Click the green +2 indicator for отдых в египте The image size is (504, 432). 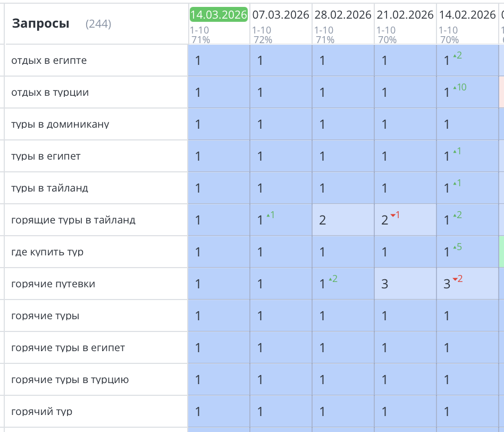[x=457, y=55]
